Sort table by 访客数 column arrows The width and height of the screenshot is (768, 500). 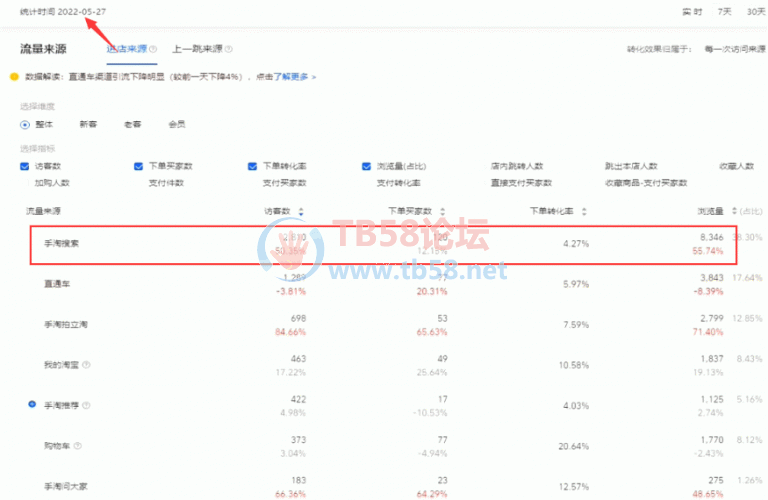[301, 211]
